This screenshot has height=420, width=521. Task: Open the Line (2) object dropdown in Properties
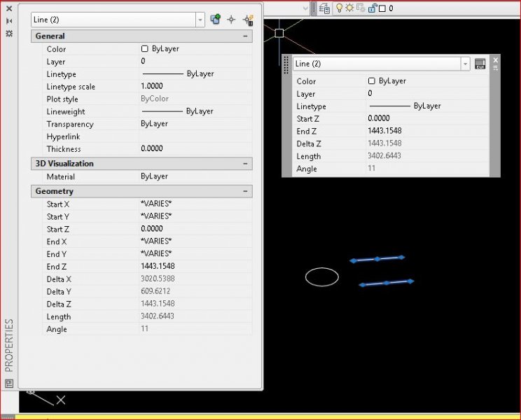200,20
